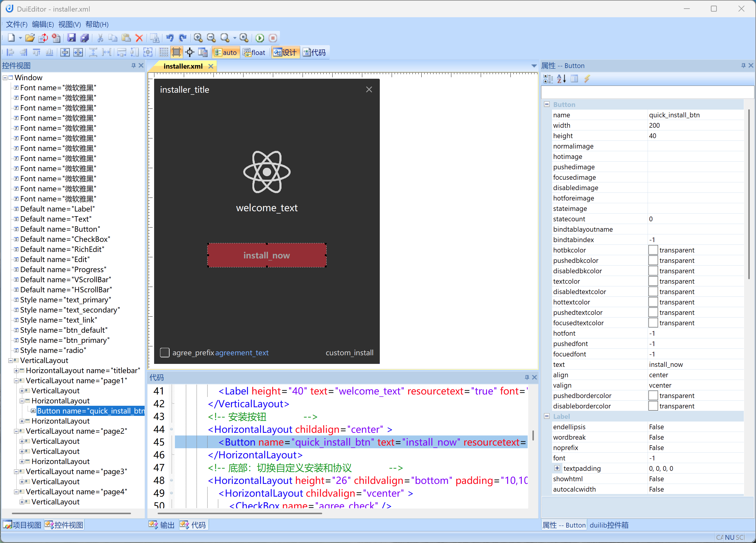This screenshot has width=756, height=543.
Task: Toggle the float layout mode button
Action: pos(254,52)
